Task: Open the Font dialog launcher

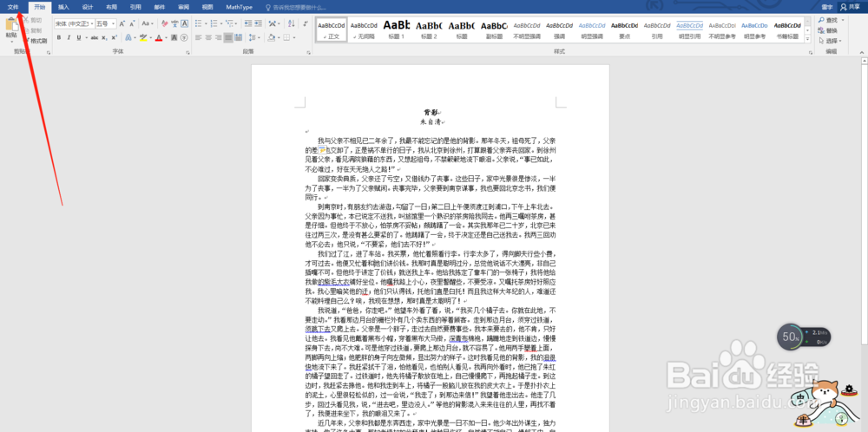Action: (187, 53)
